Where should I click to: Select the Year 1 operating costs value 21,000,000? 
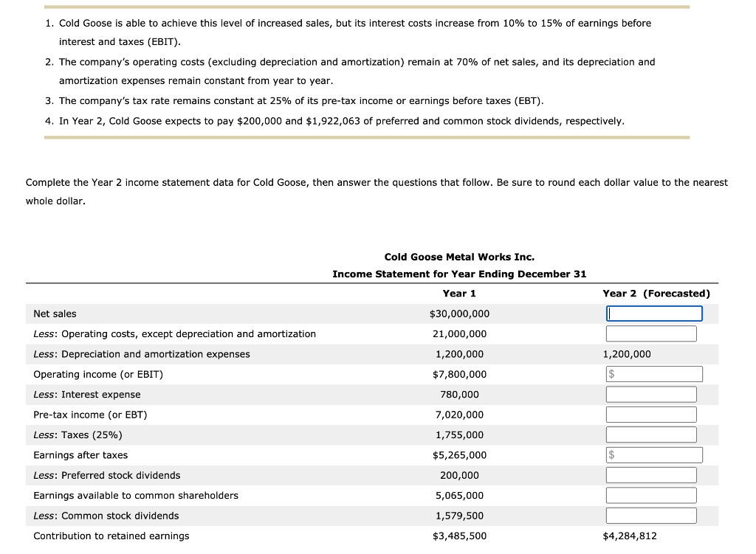[459, 334]
